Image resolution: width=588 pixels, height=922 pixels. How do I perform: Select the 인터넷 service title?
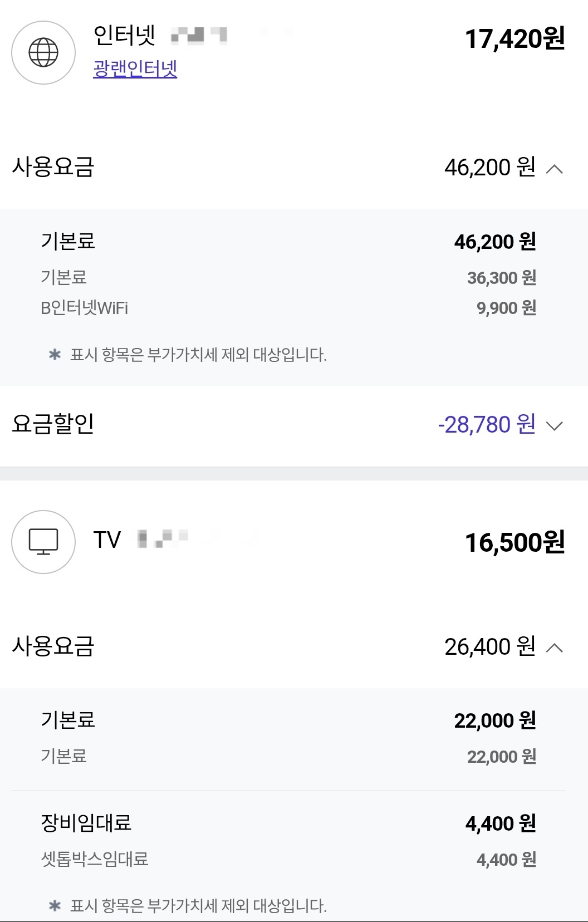click(124, 36)
